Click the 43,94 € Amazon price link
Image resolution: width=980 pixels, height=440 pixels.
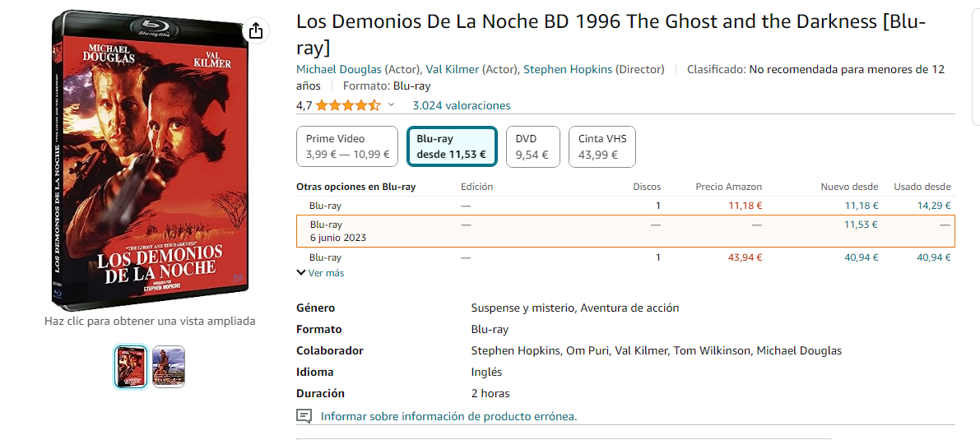(x=745, y=257)
